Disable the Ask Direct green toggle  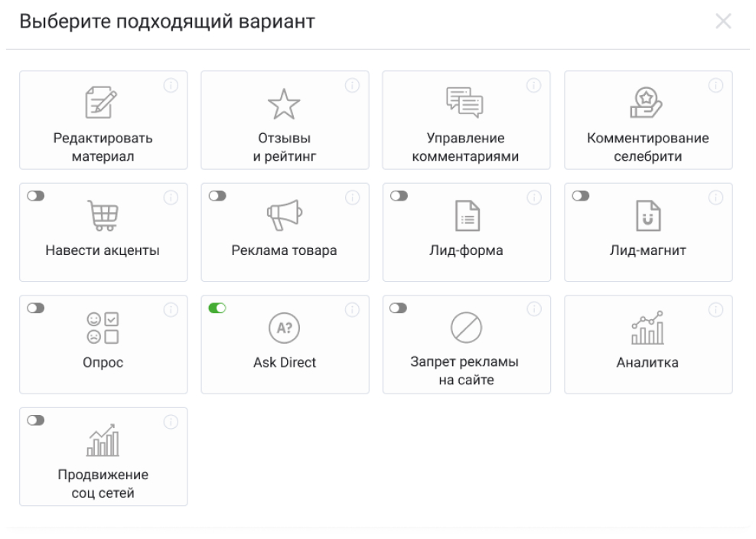coord(217,309)
